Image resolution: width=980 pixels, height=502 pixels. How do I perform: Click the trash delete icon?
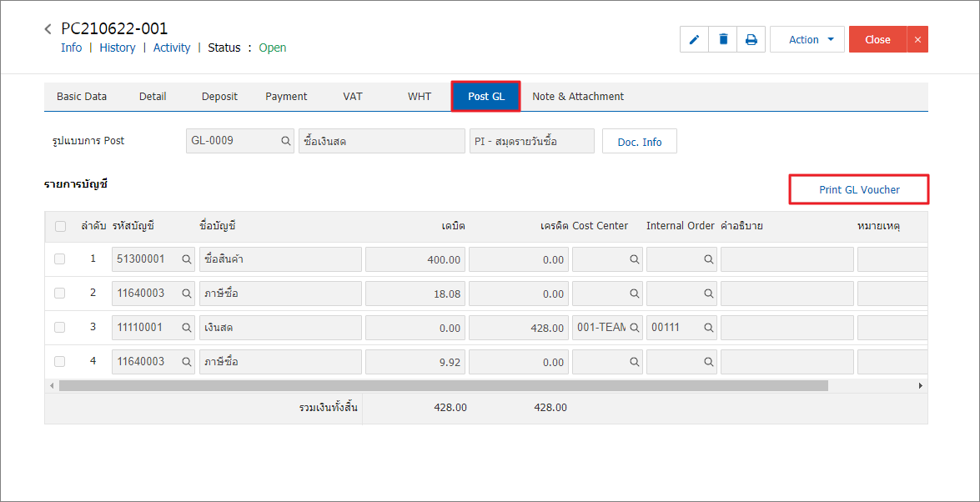point(723,39)
